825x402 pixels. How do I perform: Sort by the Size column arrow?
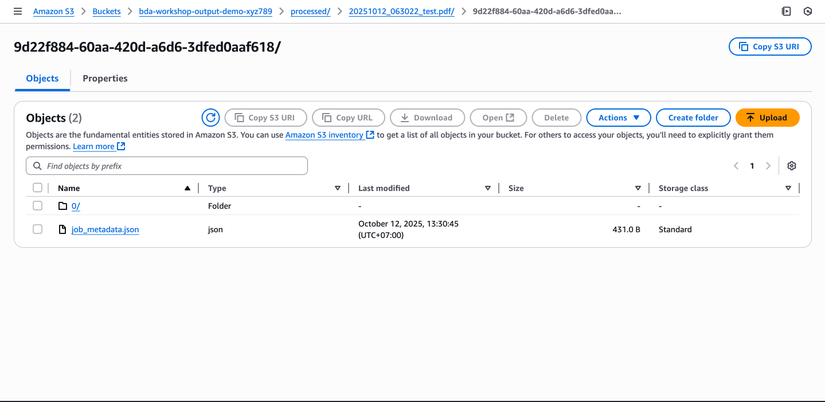coord(638,188)
